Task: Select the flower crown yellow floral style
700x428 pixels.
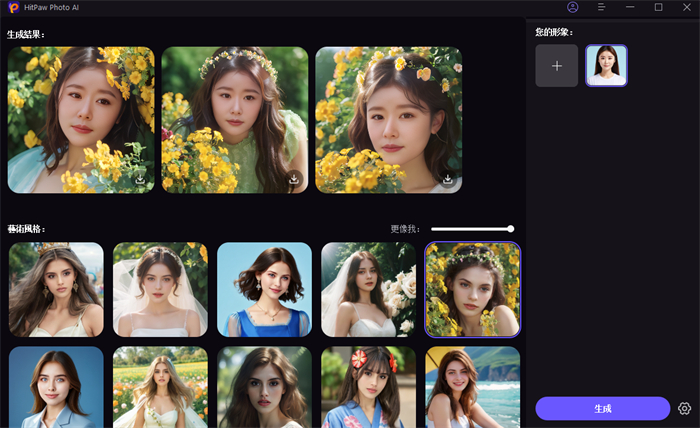Action: click(x=472, y=290)
